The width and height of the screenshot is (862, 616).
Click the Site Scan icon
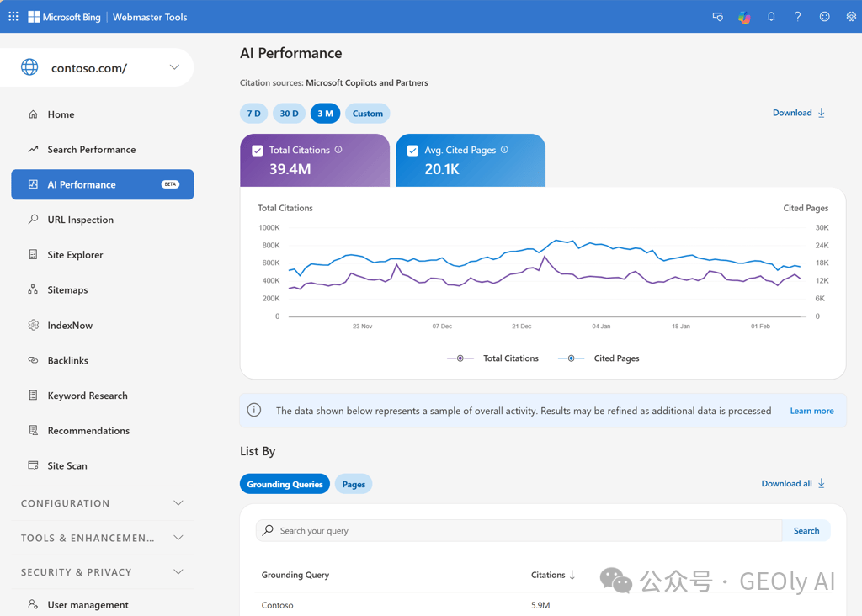33,465
